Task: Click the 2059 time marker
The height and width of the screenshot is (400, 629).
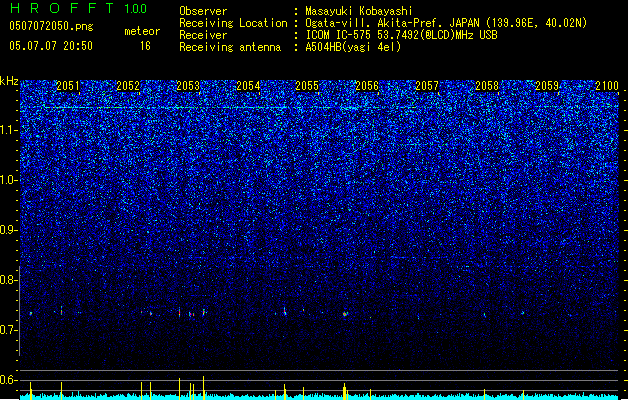Action: (547, 86)
